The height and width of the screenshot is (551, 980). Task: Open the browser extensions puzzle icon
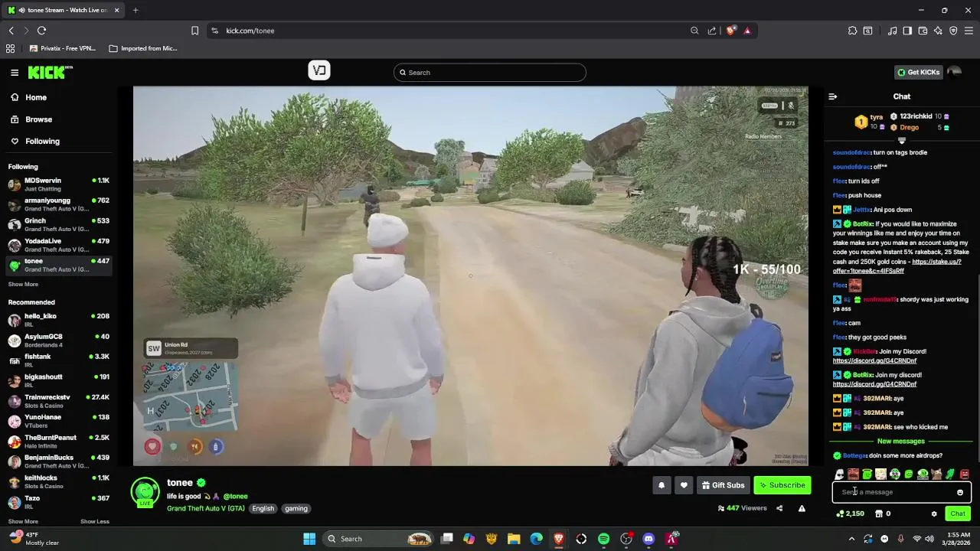pos(852,31)
